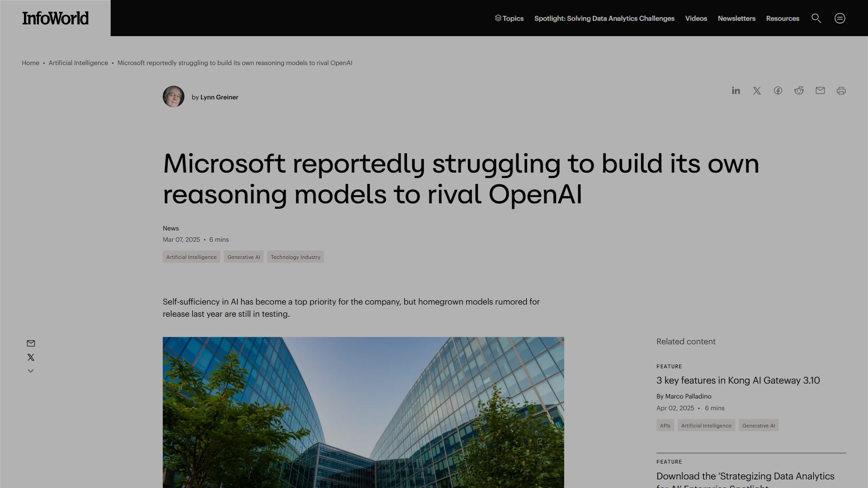
Task: Select the Technology Industry tag
Action: click(296, 257)
